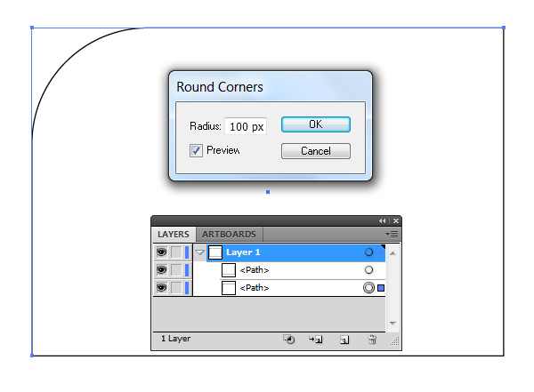534x392 pixels.
Task: Click the name of the selected <Path>
Action: click(x=255, y=288)
